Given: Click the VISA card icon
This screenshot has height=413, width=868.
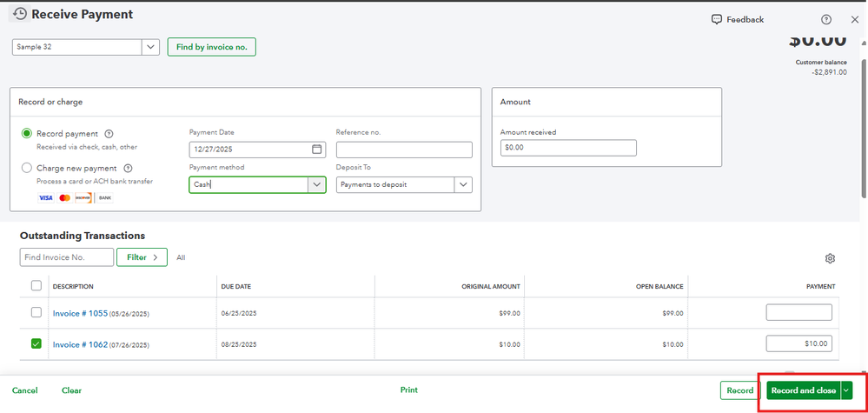Looking at the screenshot, I should point(46,197).
